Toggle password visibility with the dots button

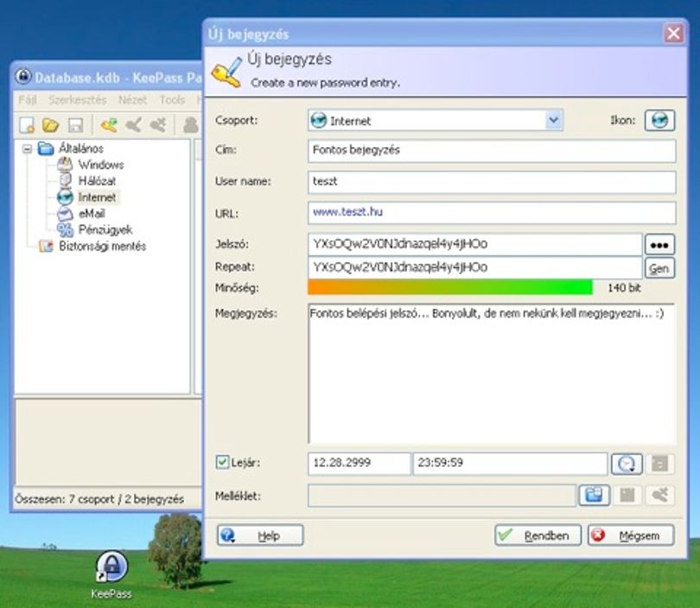pos(659,245)
